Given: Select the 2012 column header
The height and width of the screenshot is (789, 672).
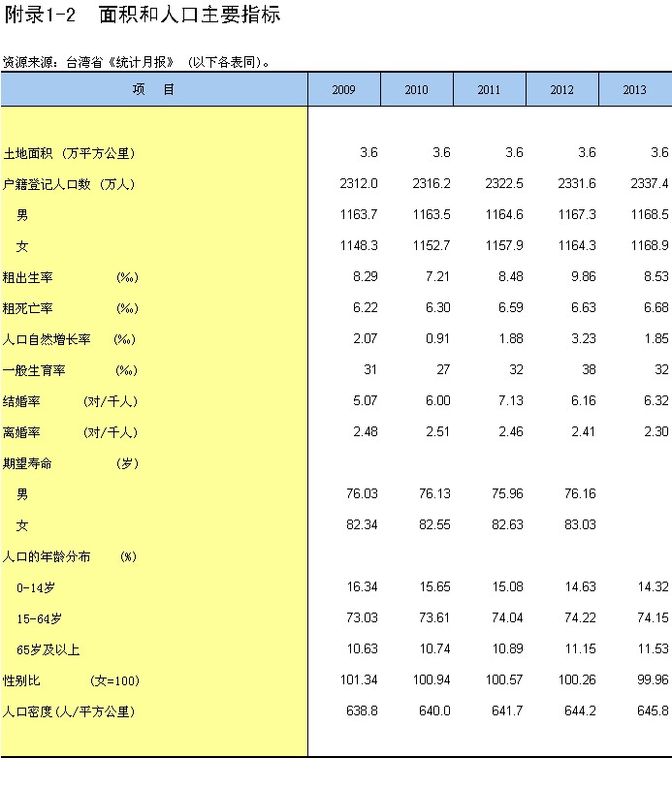Looking at the screenshot, I should [x=562, y=89].
